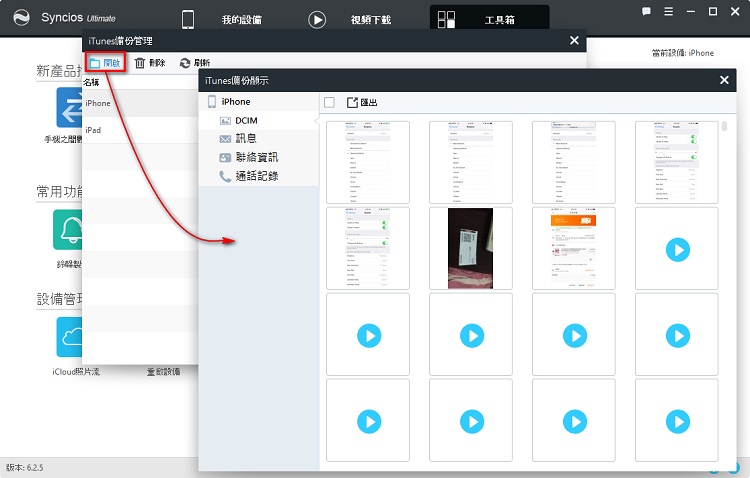Open the 聯絡資訊 contacts category
750x478 pixels.
pos(259,157)
